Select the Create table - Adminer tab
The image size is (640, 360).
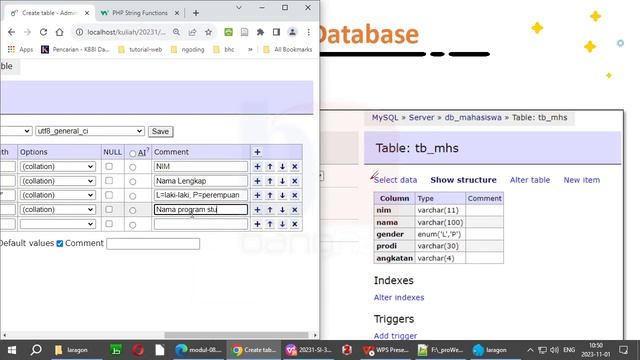point(49,13)
